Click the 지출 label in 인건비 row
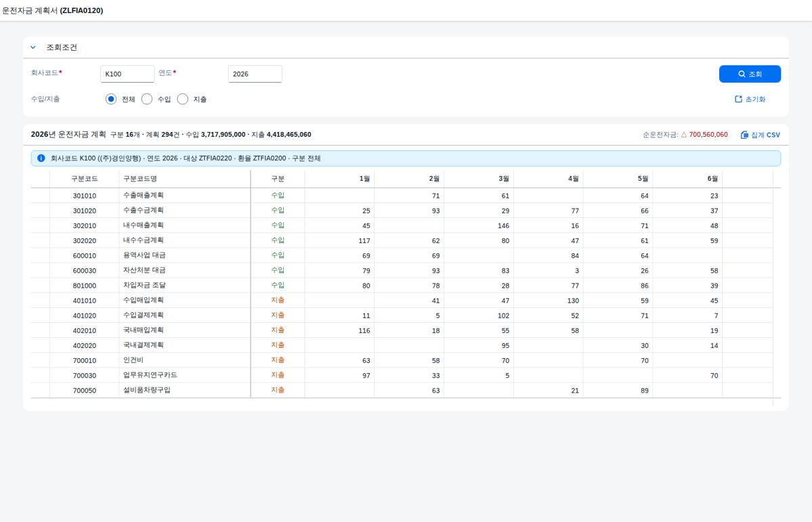Viewport: 812px width, 522px height. click(x=278, y=360)
